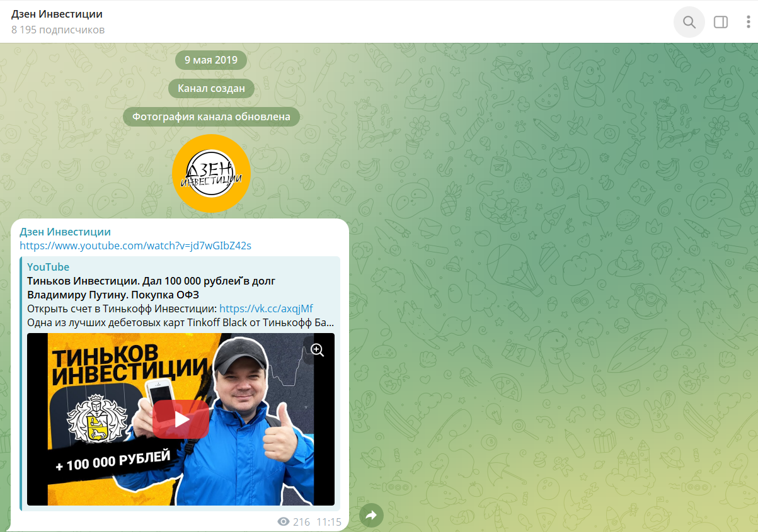Image resolution: width=758 pixels, height=532 pixels.
Task: Open the three-dot channel options menu
Action: coord(749,22)
